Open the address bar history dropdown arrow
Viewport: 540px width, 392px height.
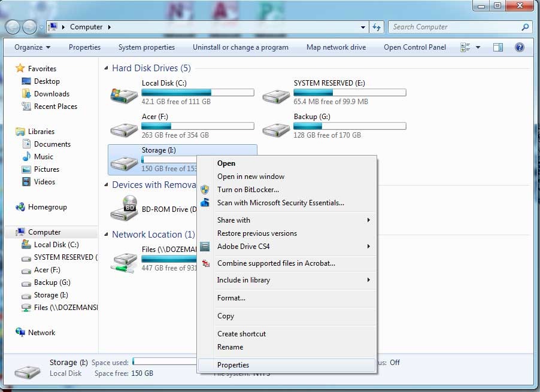click(363, 27)
